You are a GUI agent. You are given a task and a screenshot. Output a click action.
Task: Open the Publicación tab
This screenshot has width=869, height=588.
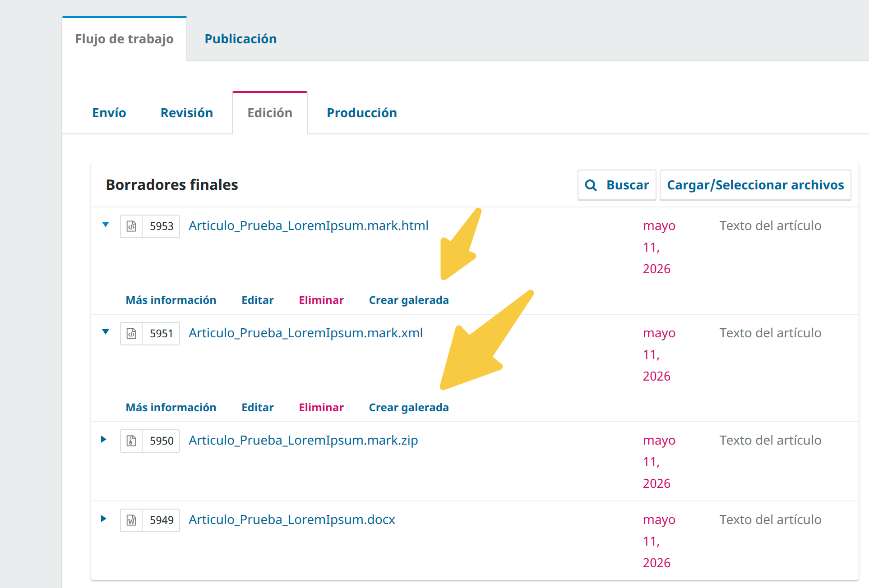[x=240, y=39]
